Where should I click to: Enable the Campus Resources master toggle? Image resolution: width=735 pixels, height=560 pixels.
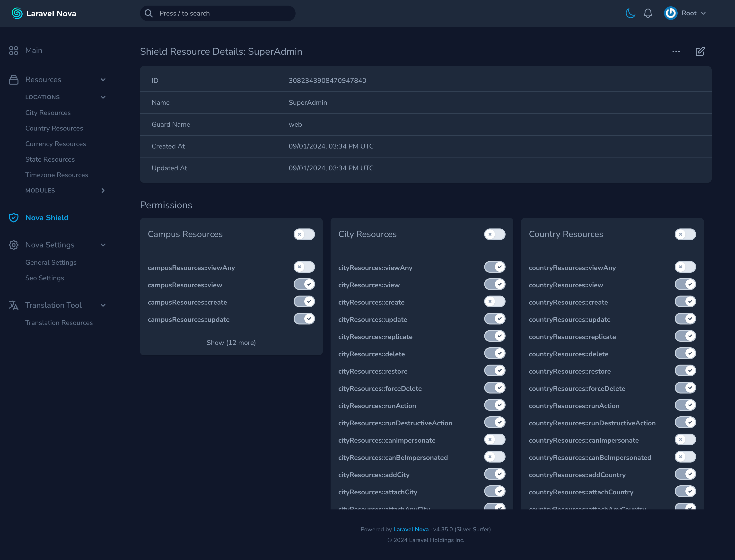point(304,234)
